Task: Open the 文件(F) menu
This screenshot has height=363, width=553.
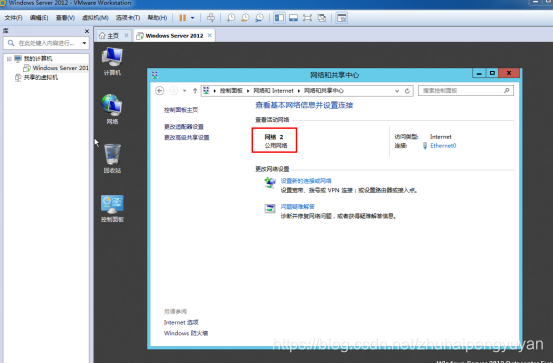Action: tap(13, 18)
